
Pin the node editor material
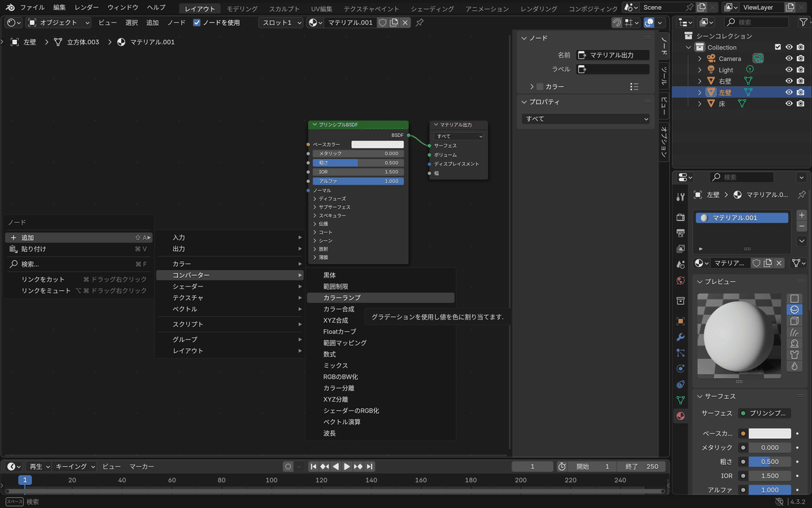(x=420, y=22)
